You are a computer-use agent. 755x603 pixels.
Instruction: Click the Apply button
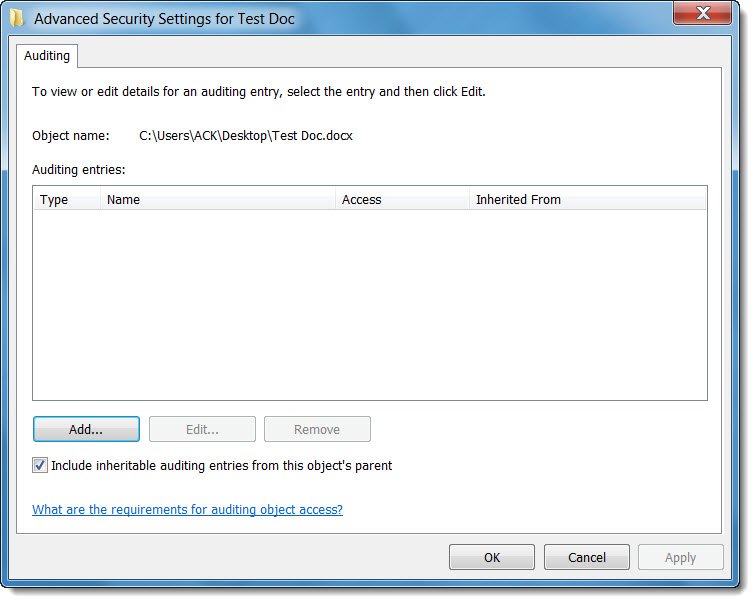click(x=680, y=557)
